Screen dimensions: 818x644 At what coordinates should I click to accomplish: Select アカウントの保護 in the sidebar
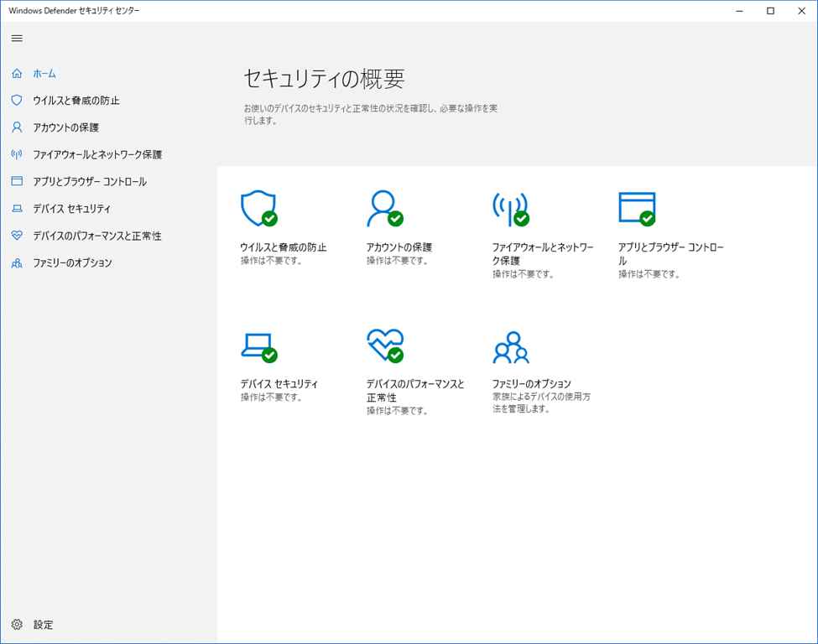tap(65, 127)
